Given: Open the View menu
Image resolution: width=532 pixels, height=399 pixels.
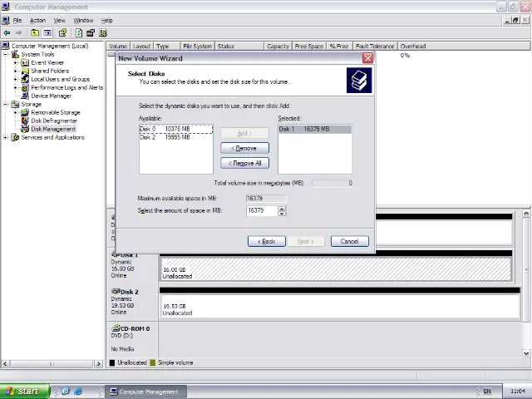Looking at the screenshot, I should (x=59, y=20).
